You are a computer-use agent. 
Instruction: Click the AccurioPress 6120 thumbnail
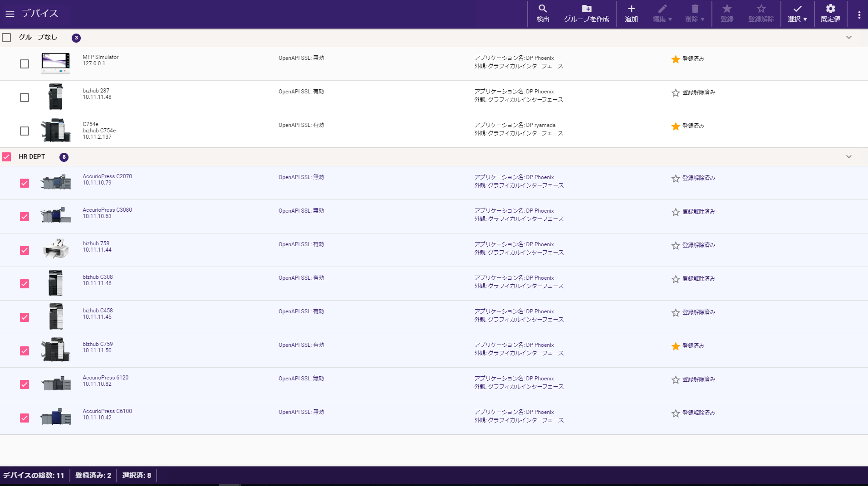pos(56,384)
